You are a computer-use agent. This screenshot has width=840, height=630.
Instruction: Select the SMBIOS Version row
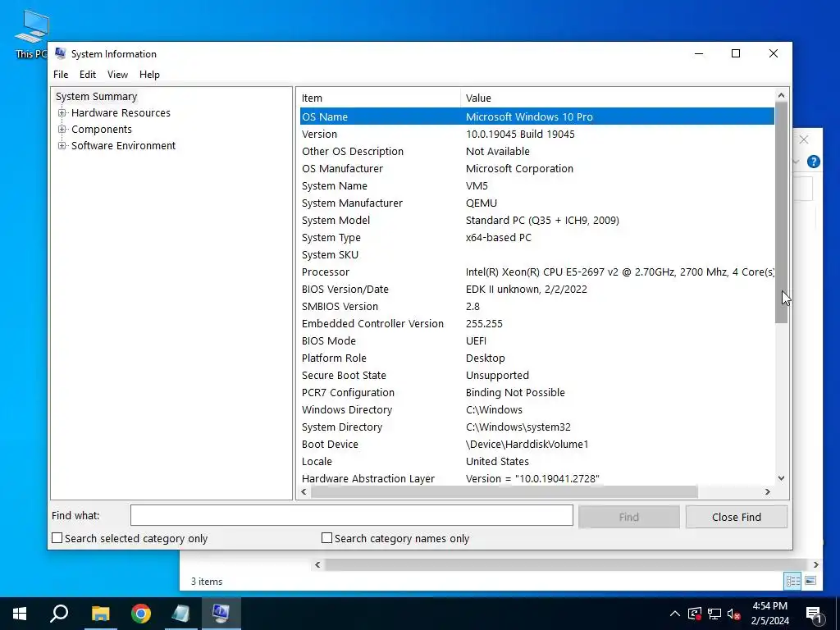[536, 307]
